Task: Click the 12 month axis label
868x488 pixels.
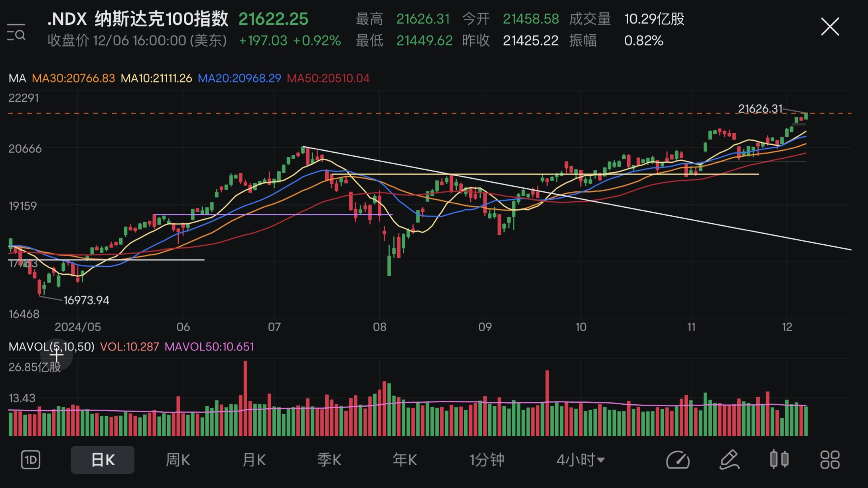Action: click(x=787, y=327)
